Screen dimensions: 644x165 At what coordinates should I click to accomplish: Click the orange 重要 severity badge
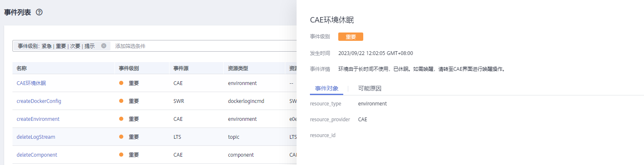pyautogui.click(x=351, y=37)
